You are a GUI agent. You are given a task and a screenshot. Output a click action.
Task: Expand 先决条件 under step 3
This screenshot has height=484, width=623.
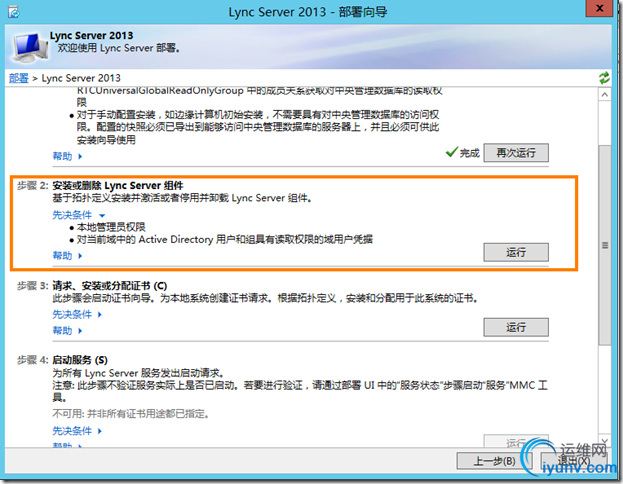(x=77, y=315)
